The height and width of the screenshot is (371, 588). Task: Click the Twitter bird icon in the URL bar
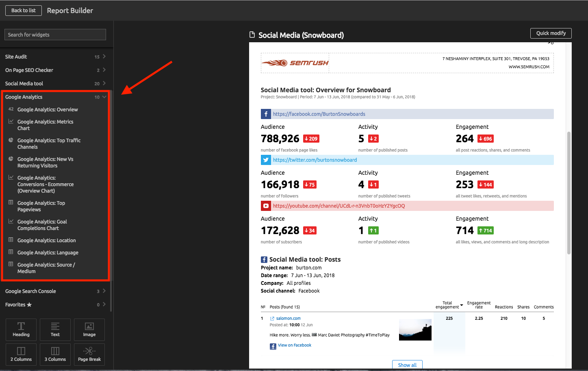pos(266,160)
